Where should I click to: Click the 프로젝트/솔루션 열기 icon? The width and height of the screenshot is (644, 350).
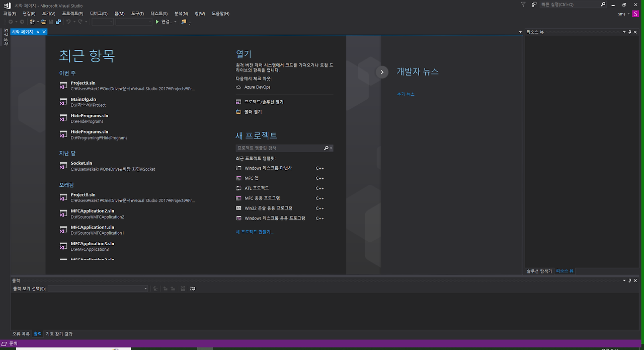point(238,102)
